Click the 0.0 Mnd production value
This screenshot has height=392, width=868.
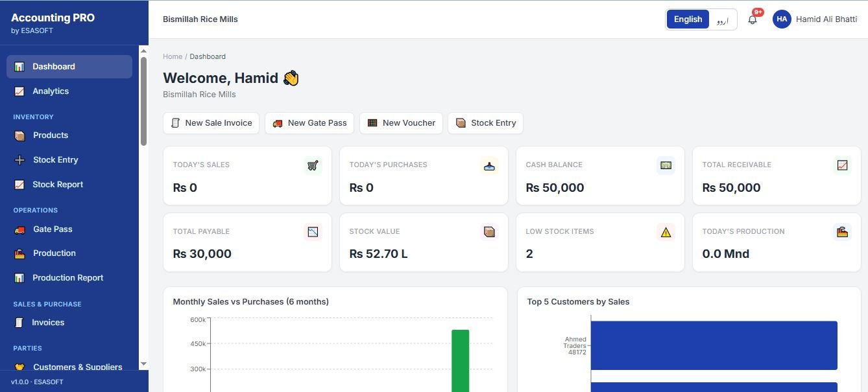[x=725, y=254]
